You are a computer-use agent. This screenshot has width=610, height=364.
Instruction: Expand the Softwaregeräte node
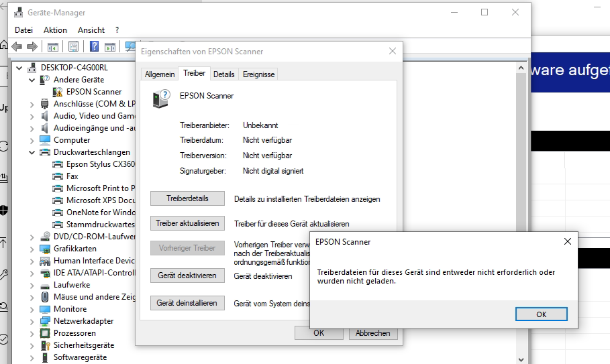tap(32, 357)
